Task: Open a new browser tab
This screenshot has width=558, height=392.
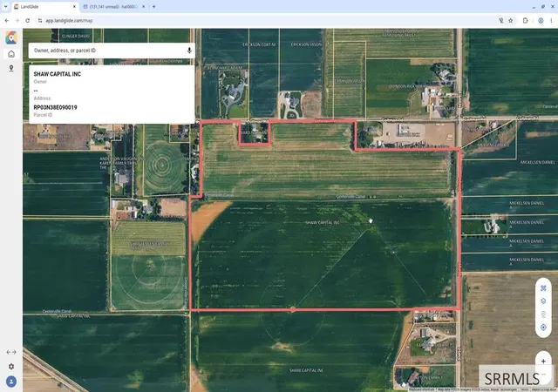Action: [x=153, y=7]
